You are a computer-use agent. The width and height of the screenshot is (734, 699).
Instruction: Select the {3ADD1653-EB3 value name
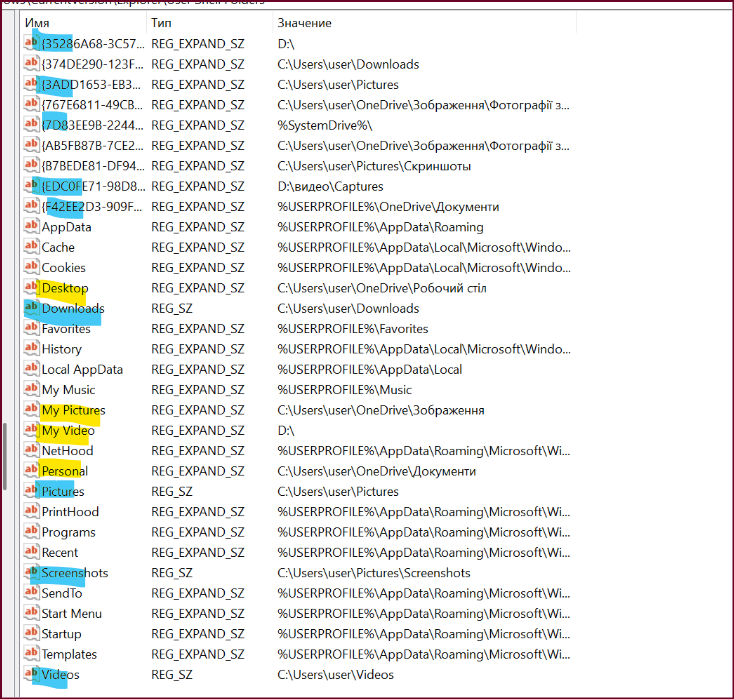(91, 84)
